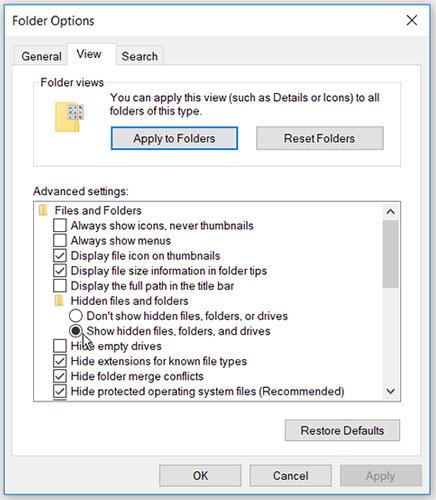This screenshot has width=436, height=500.
Task: Check the Hide empty drives box
Action: click(x=60, y=346)
